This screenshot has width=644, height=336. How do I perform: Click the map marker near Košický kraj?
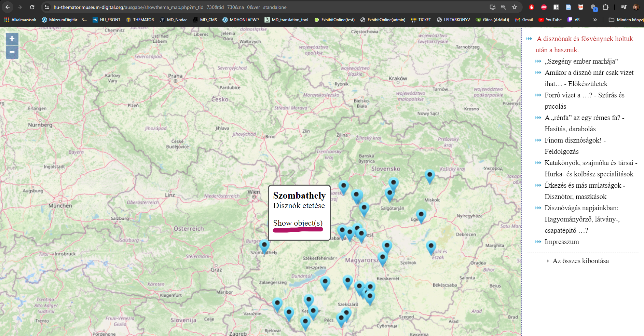point(429,175)
